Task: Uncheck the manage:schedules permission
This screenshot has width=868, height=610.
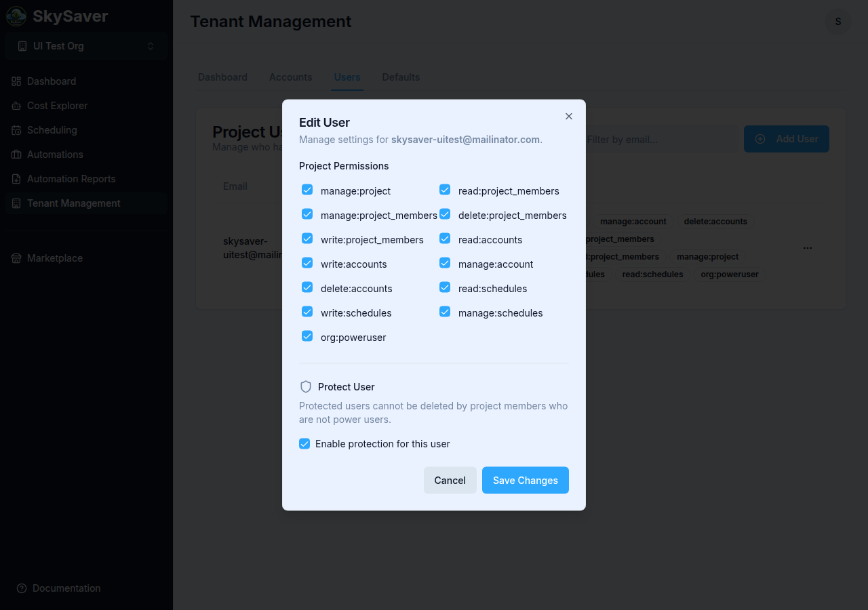Action: pos(445,312)
